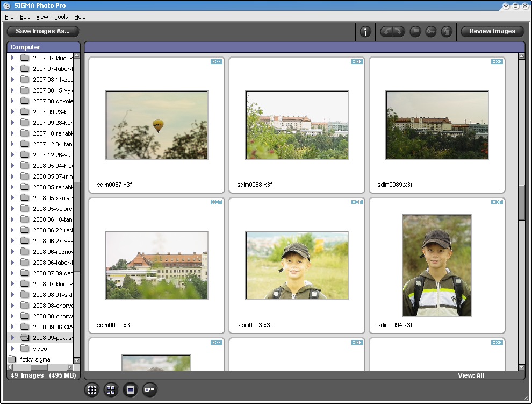The height and width of the screenshot is (404, 532).
Task: Click the open folder icon of 2008.09-pokusy
Action: coord(25,337)
